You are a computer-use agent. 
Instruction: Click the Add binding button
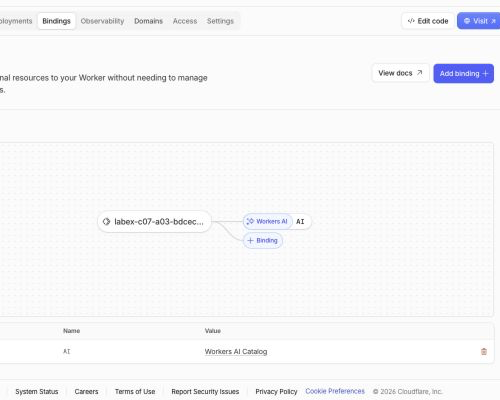(x=463, y=73)
